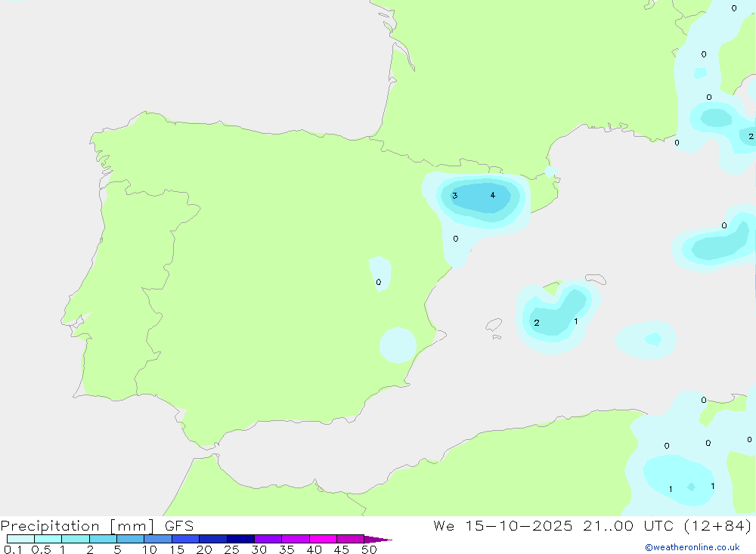
Task: Click the purple arrow tip above 50
Action: [x=378, y=540]
